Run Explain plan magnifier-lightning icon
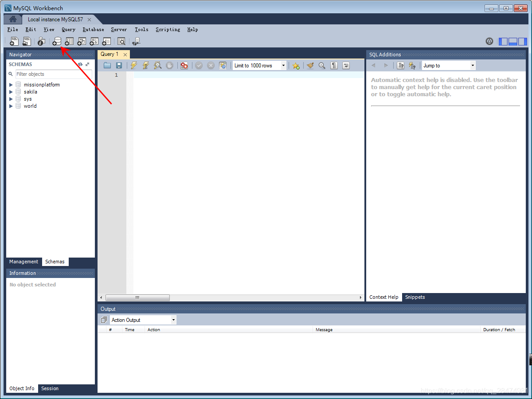 (157, 65)
